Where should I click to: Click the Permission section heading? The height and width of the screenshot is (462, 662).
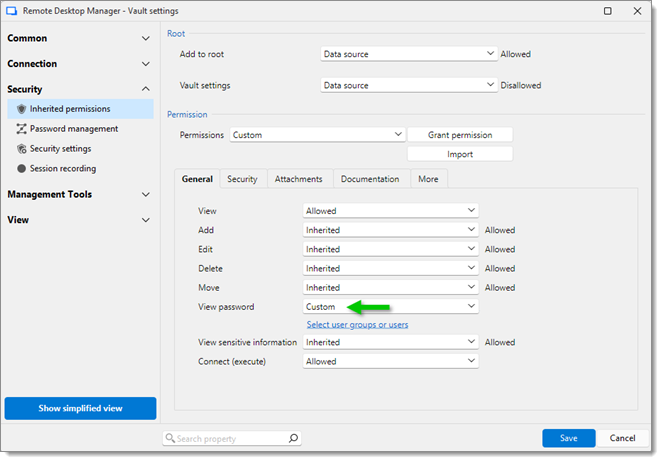pos(187,114)
